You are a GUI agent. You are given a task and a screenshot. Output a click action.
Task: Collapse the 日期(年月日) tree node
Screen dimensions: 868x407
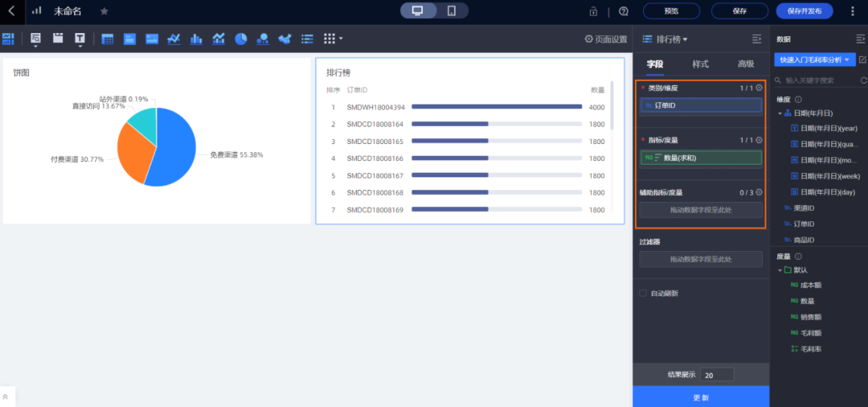coord(780,113)
